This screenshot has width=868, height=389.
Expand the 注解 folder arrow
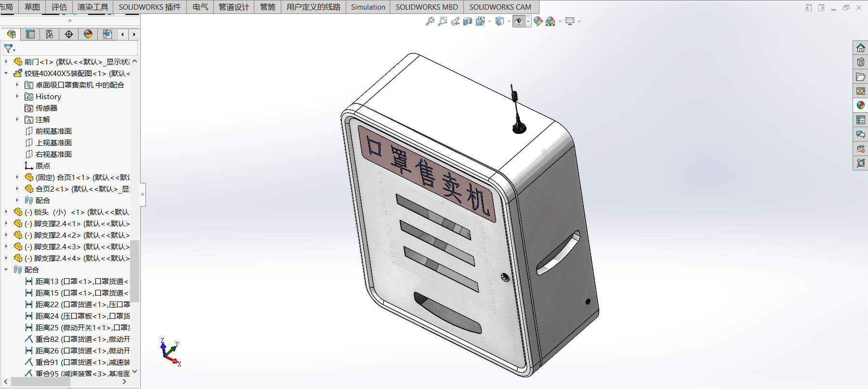click(x=17, y=119)
